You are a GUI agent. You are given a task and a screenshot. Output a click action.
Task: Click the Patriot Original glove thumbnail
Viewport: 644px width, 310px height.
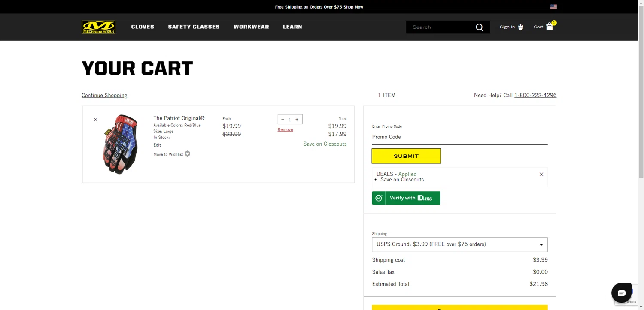click(120, 144)
